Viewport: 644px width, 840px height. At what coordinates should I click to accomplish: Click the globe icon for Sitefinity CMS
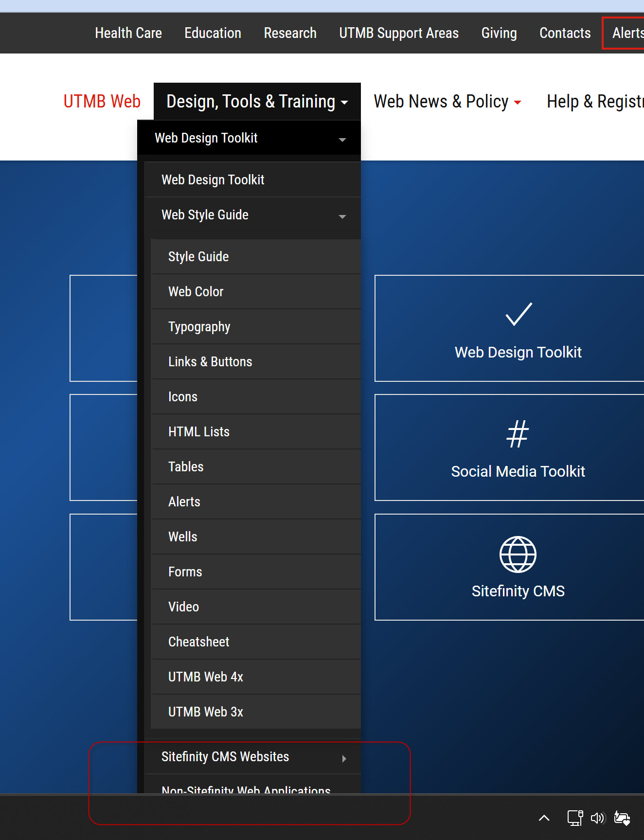point(518,554)
